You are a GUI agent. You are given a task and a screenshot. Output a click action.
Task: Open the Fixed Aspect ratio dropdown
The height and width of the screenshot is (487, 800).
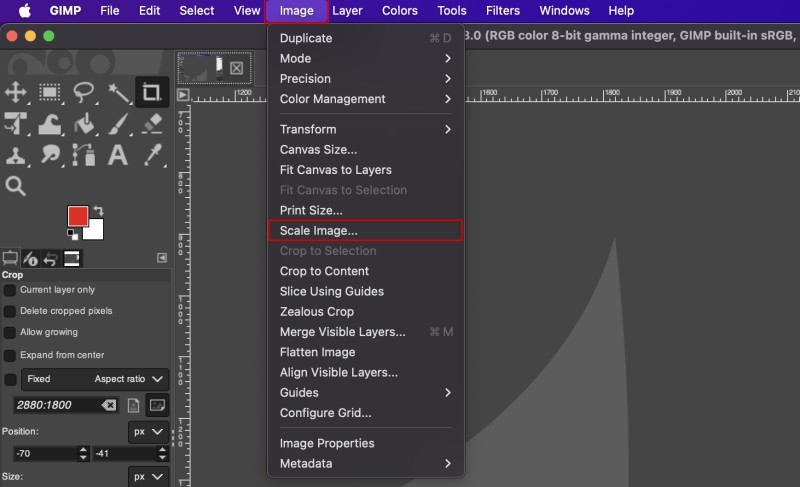pyautogui.click(x=95, y=379)
